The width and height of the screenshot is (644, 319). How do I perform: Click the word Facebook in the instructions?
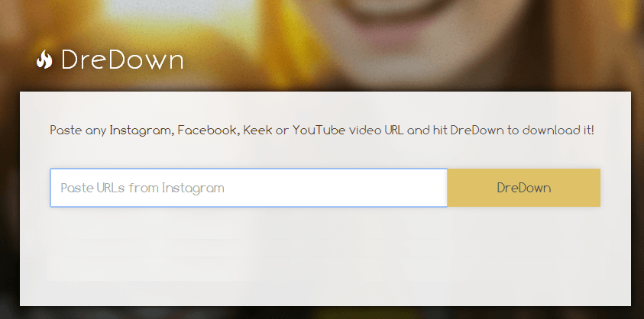pyautogui.click(x=207, y=130)
